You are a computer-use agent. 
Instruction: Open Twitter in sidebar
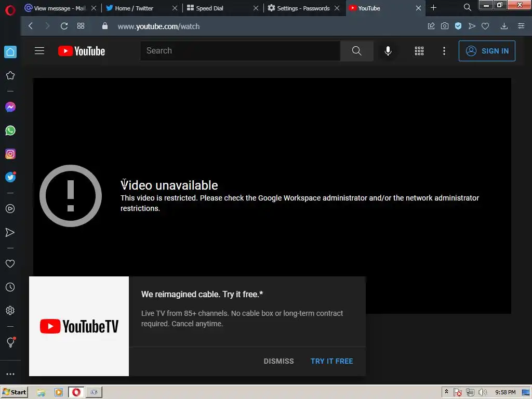pos(10,177)
